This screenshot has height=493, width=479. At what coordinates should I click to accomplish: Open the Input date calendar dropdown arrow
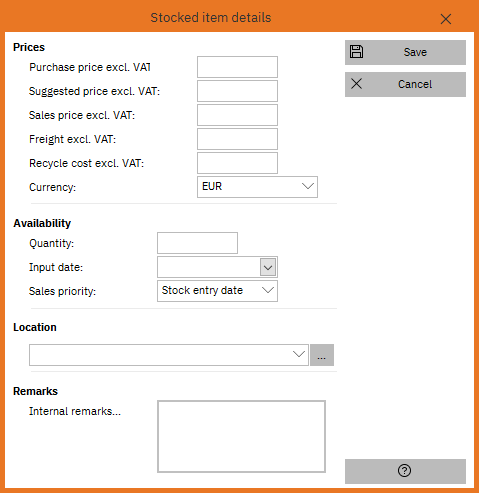coord(268,267)
